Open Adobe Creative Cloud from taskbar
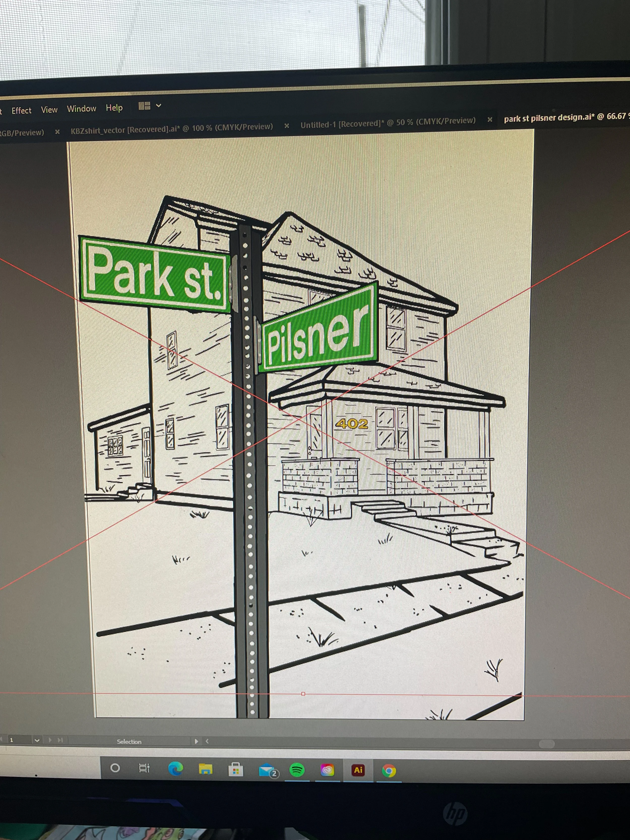 327,770
